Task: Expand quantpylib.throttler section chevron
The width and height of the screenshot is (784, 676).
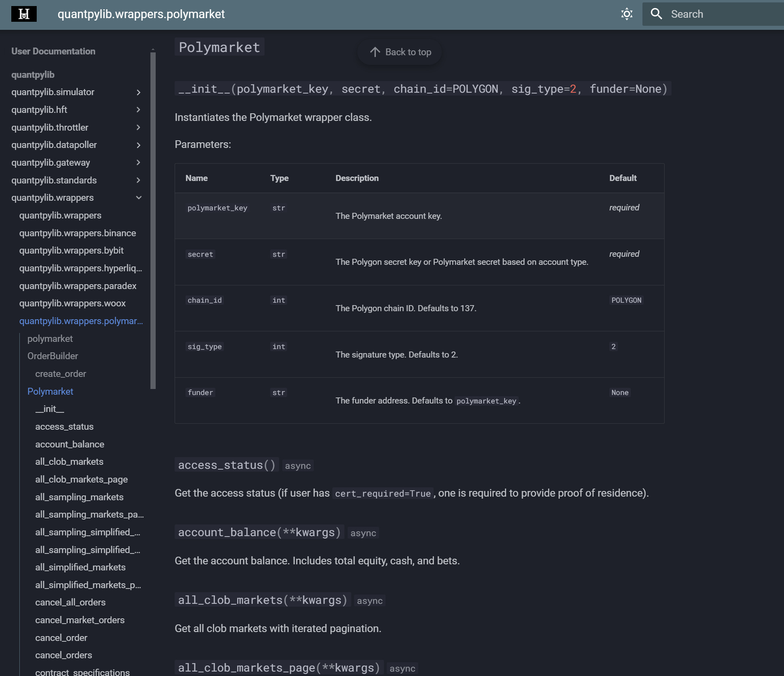Action: point(138,127)
